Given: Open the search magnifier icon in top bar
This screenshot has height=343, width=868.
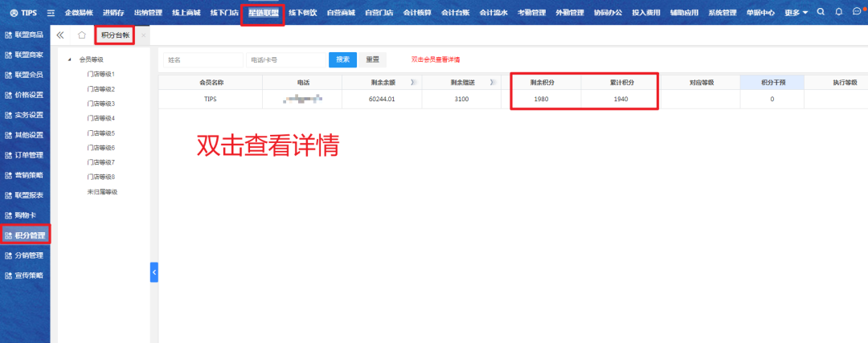Looking at the screenshot, I should coord(820,12).
